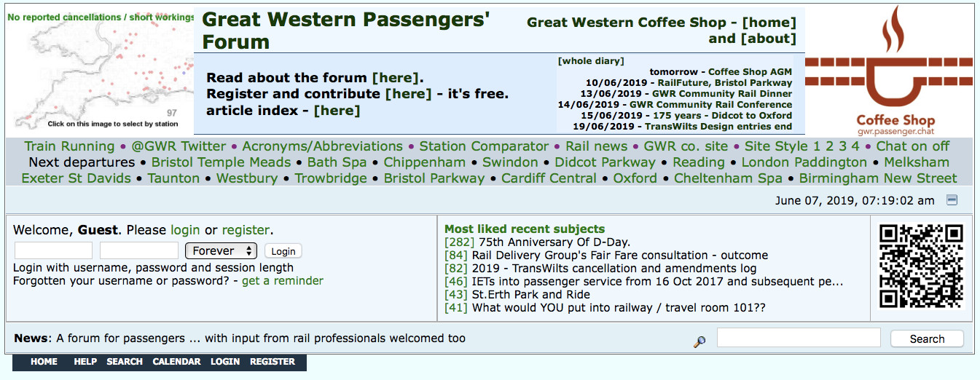The width and height of the screenshot is (980, 380).
Task: Open Bristol Temple Meads next departures
Action: (221, 162)
